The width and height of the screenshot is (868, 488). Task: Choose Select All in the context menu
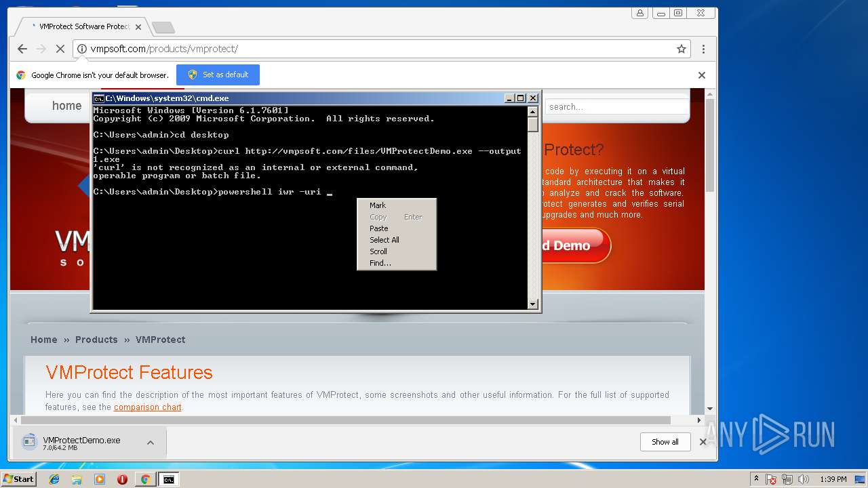[397, 240]
